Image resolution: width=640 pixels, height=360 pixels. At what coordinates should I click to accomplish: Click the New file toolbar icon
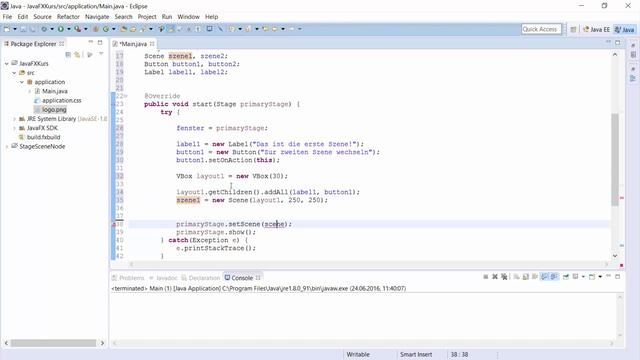[7, 29]
